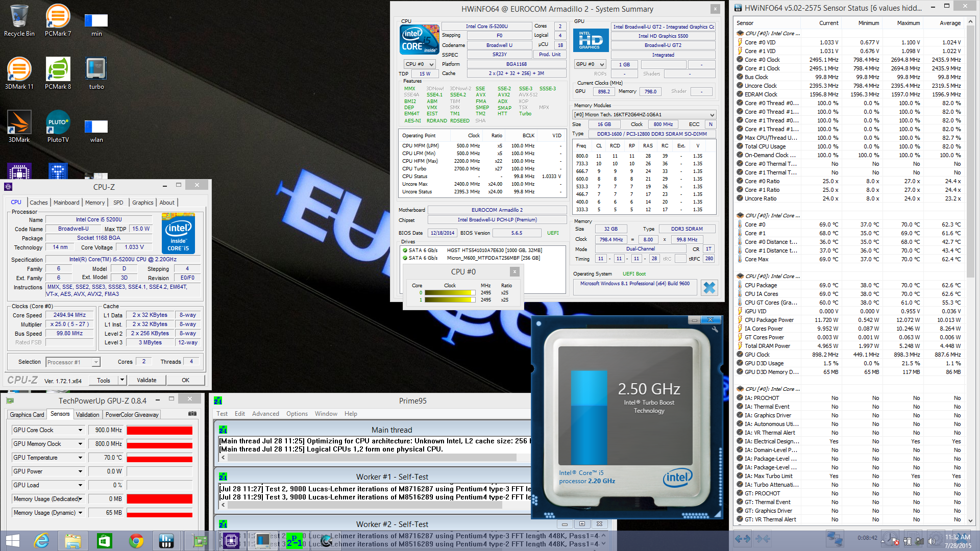This screenshot has width=980, height=551.
Task: Click the GPU Temperature red graph bar
Action: click(160, 458)
